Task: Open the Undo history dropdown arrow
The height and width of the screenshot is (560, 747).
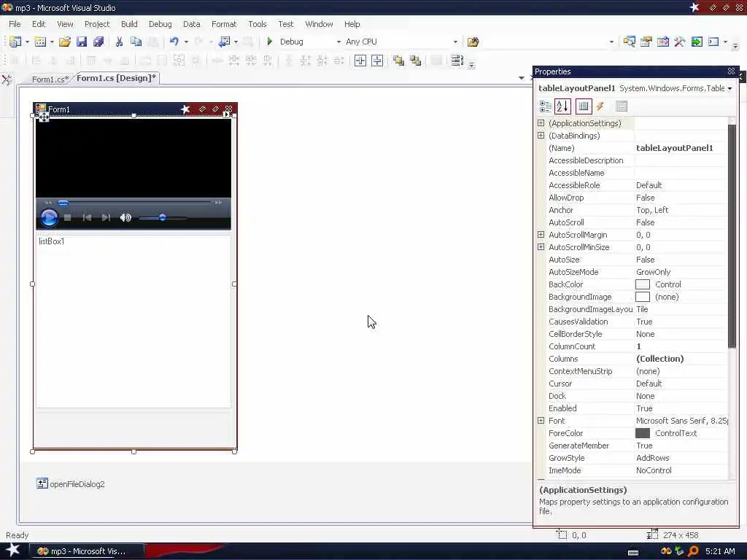Action: (186, 42)
